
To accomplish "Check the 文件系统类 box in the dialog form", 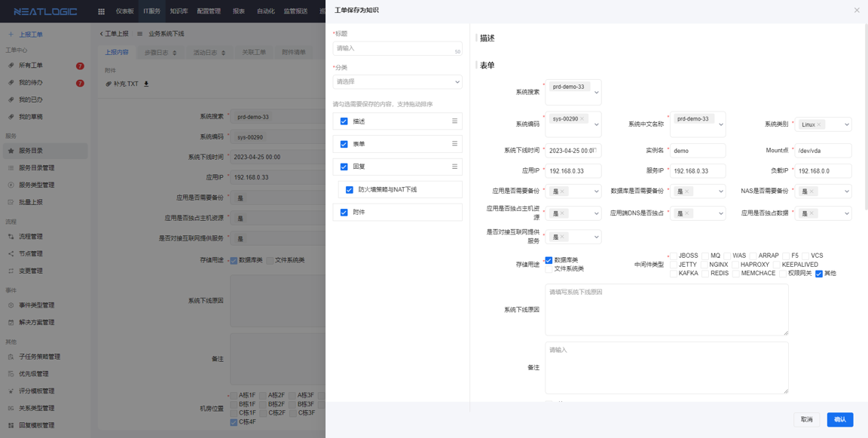I will [549, 268].
